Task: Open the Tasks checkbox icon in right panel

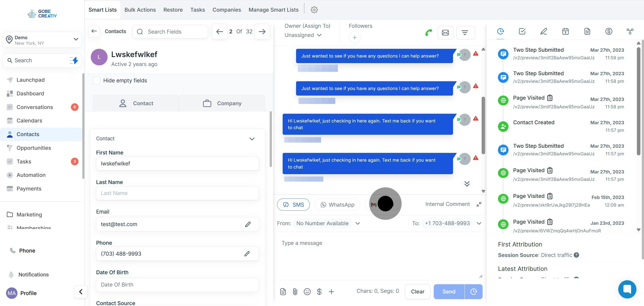Action: coord(522,31)
